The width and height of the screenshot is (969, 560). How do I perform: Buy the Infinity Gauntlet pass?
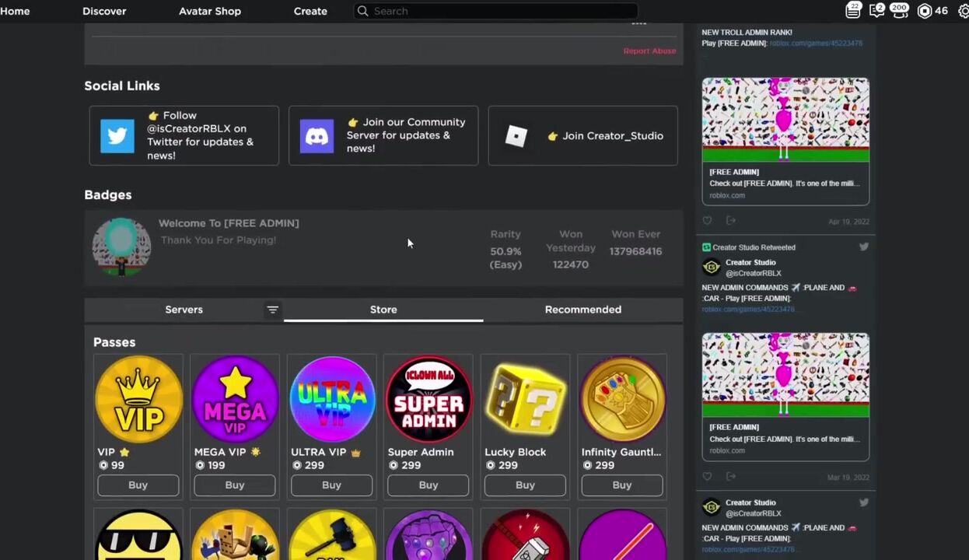pos(622,485)
